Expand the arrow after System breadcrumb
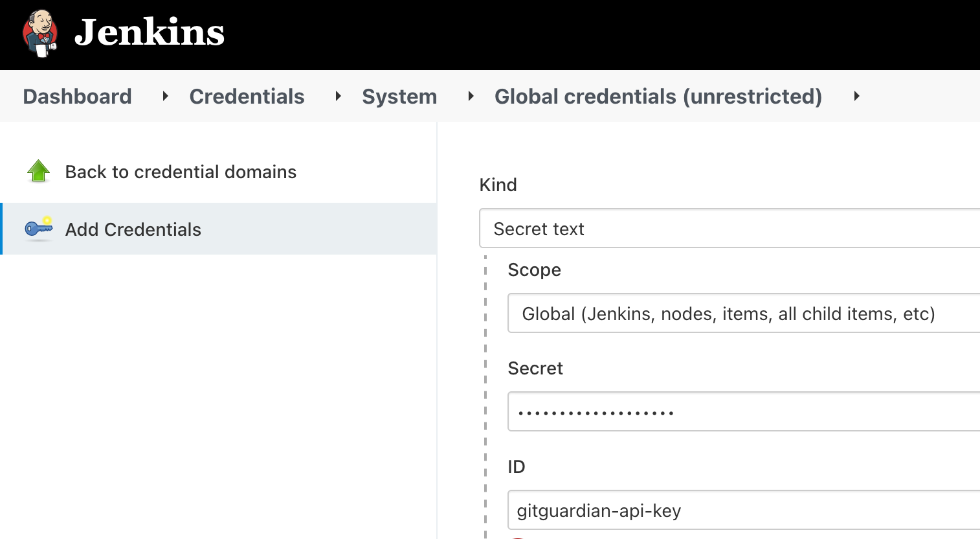980x539 pixels. pos(471,97)
